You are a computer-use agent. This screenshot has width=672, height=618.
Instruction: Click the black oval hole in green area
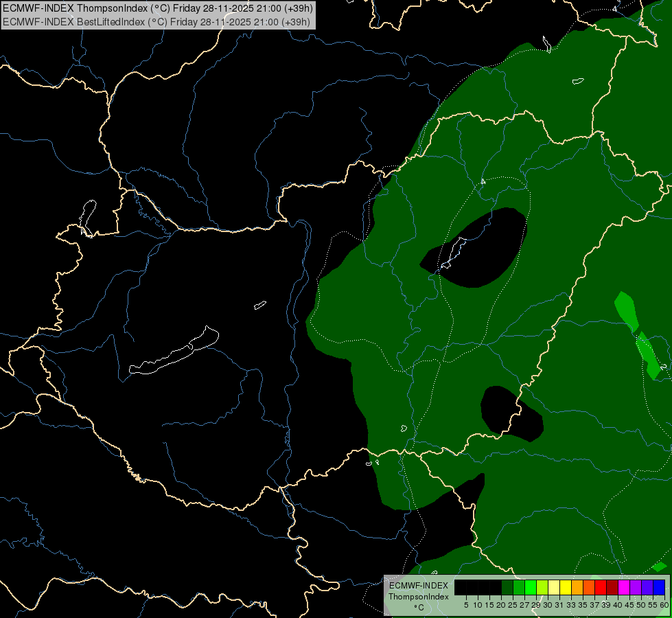474,248
